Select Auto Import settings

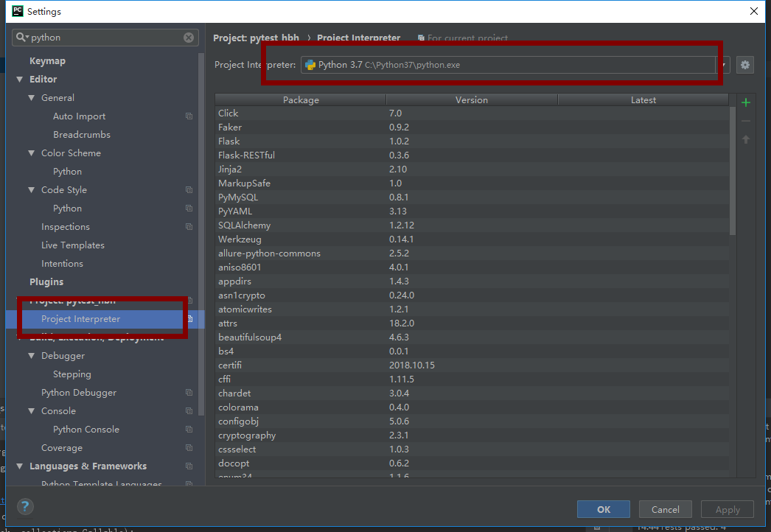(x=79, y=116)
